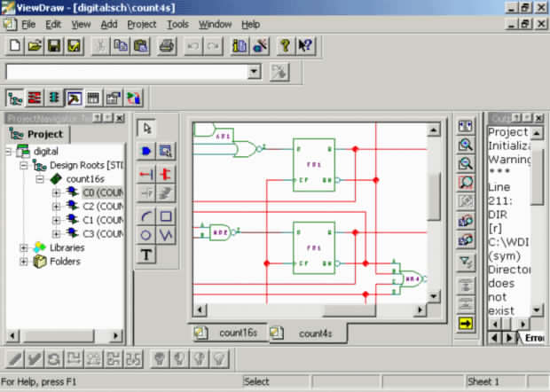Select the count16s tree item

(85, 179)
